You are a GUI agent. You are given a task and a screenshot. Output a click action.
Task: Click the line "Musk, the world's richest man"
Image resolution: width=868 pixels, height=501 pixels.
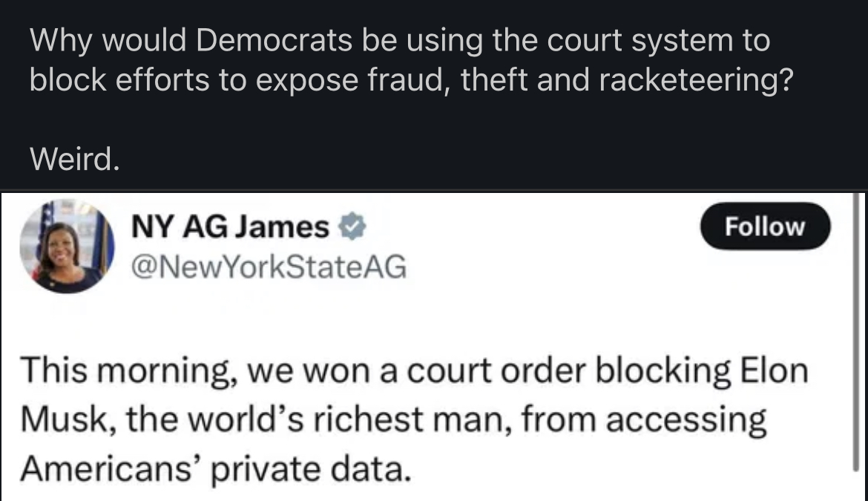[393, 420]
